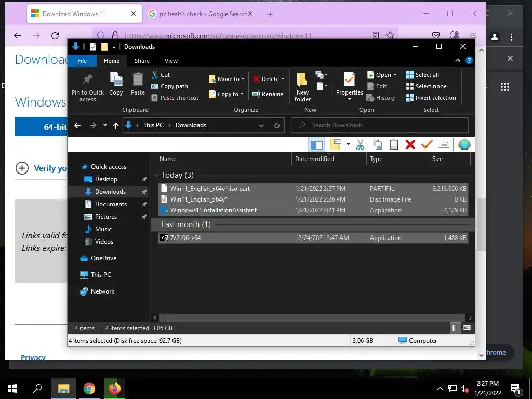Open Properties with the checkmark page icon
The height and width of the screenshot is (399, 532).
(x=349, y=79)
